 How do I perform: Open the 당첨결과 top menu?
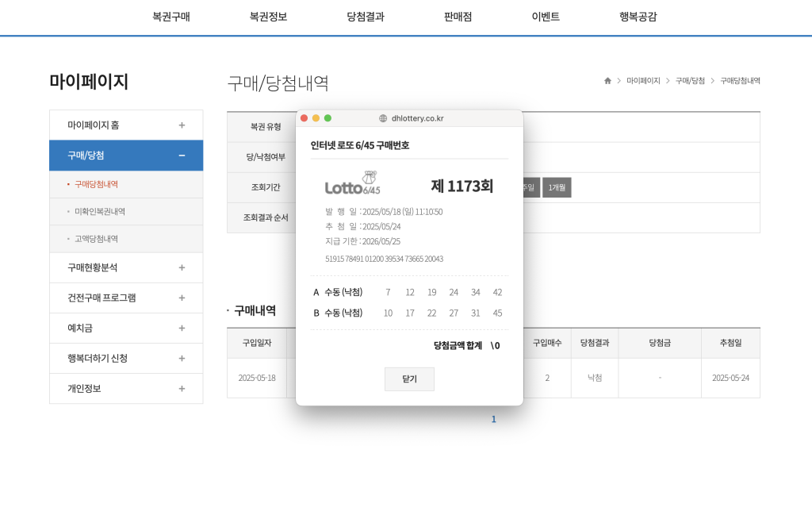[366, 17]
